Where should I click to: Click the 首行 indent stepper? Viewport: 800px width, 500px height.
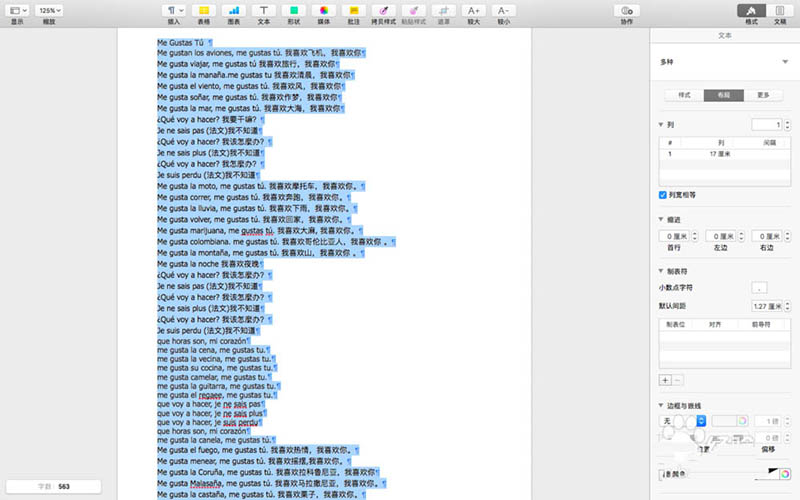pyautogui.click(x=694, y=236)
